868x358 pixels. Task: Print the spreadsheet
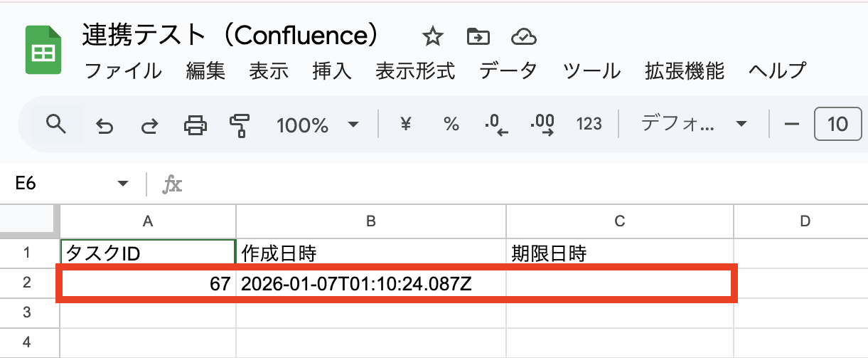point(195,126)
